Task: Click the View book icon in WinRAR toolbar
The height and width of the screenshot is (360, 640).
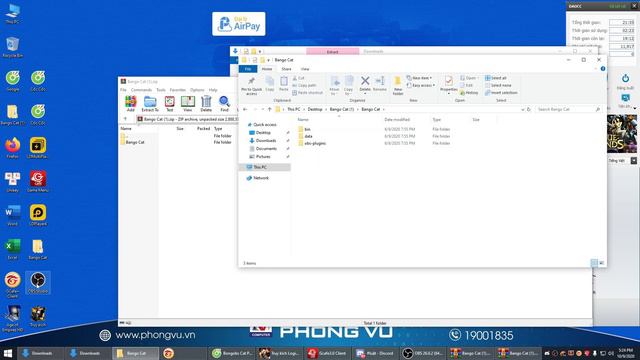Action: (x=188, y=104)
